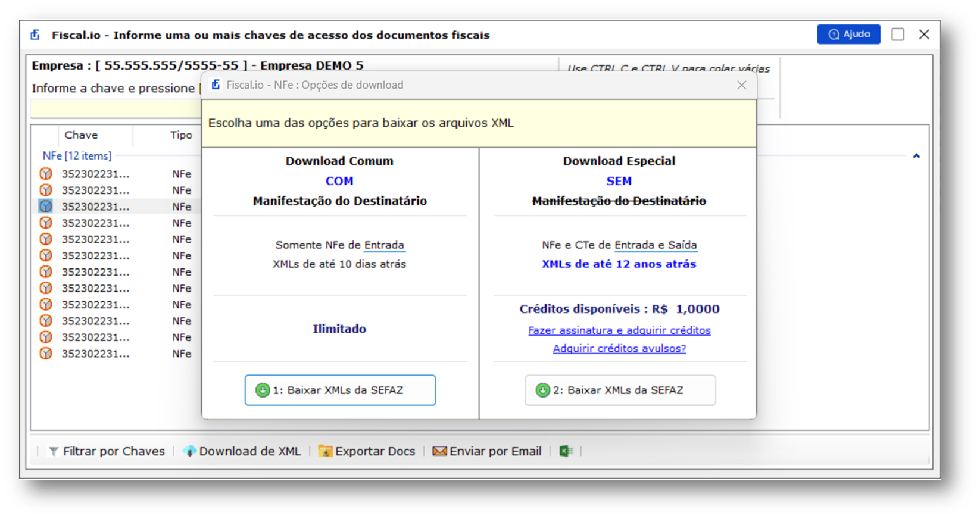This screenshot has height=519, width=980.
Task: Click the NFe type cell in first row
Action: point(182,174)
